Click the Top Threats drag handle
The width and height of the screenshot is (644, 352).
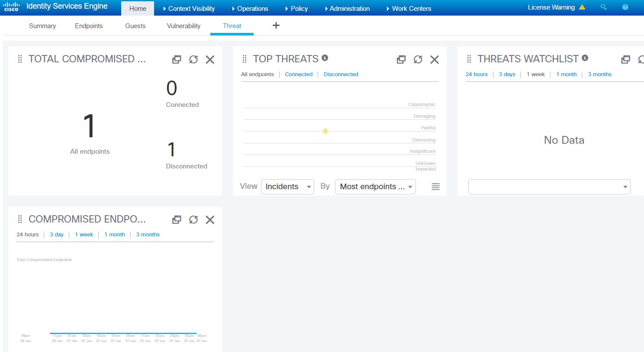pos(245,59)
